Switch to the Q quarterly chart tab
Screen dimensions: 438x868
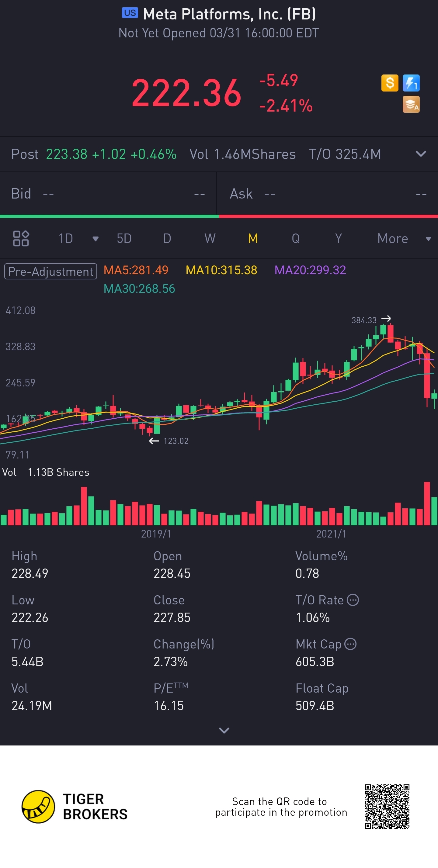[296, 239]
